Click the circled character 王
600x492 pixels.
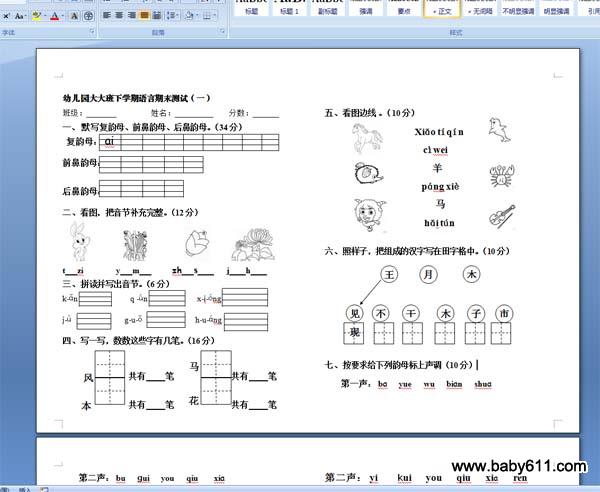tap(389, 275)
